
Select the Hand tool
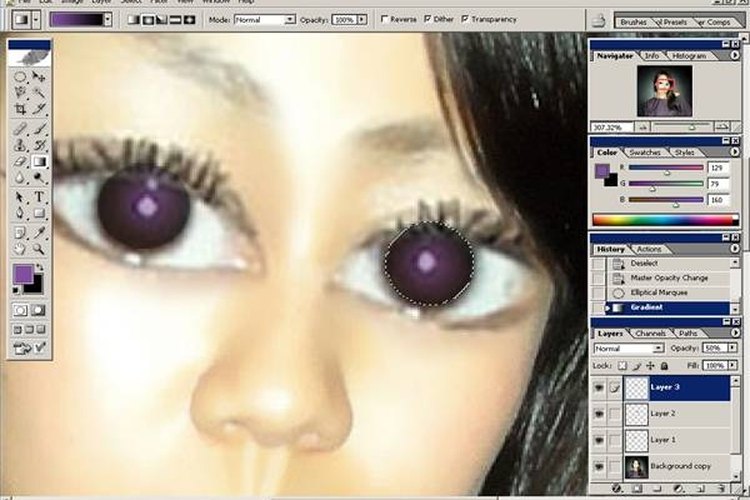(20, 249)
